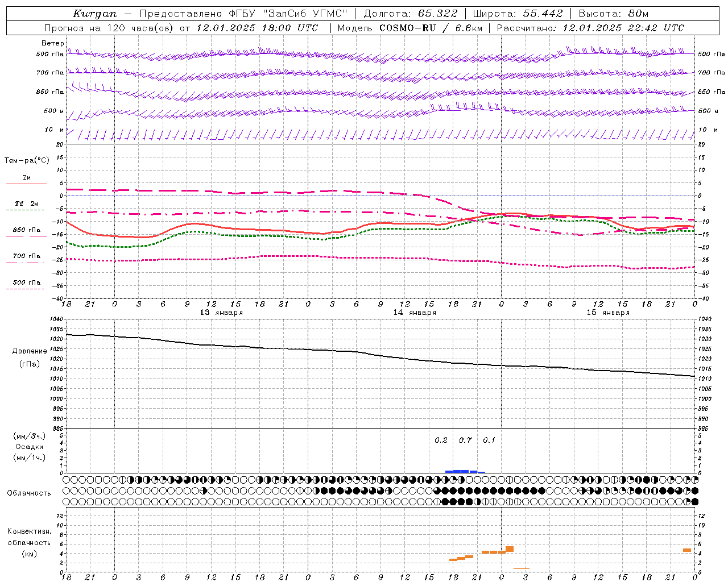Click the Осадки precipitation label
Image resolution: width=728 pixels, height=582 pixels.
click(30, 447)
